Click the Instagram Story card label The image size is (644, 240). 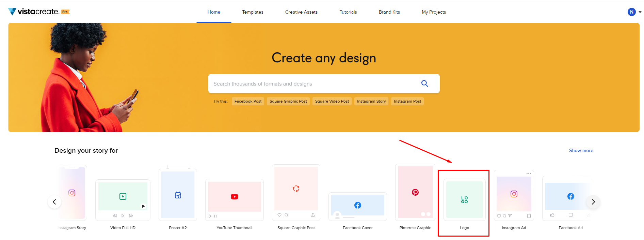(72, 228)
